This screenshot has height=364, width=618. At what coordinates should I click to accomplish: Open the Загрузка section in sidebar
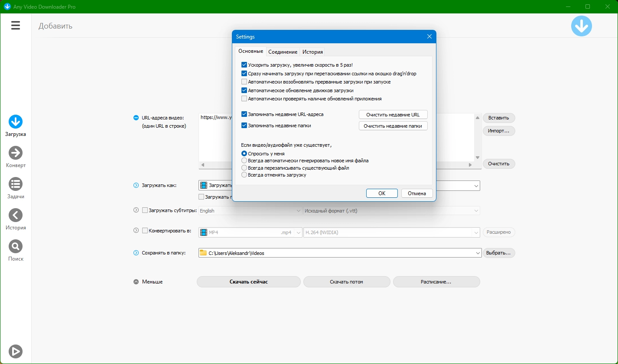[x=16, y=126]
